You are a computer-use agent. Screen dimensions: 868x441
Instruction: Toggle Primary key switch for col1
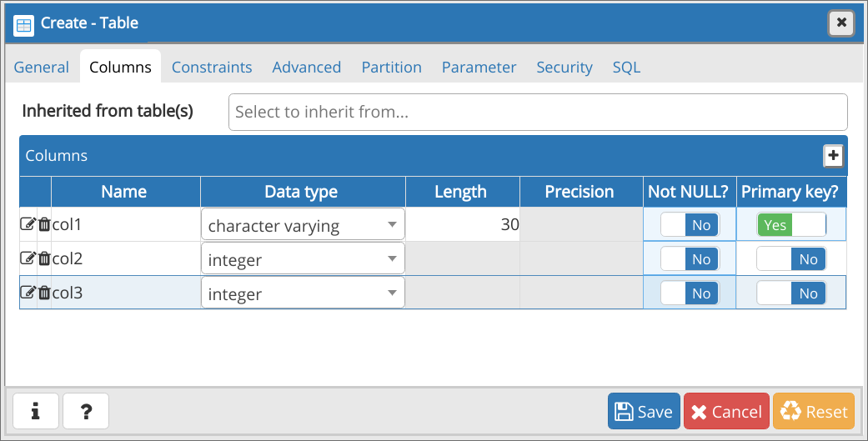(791, 225)
